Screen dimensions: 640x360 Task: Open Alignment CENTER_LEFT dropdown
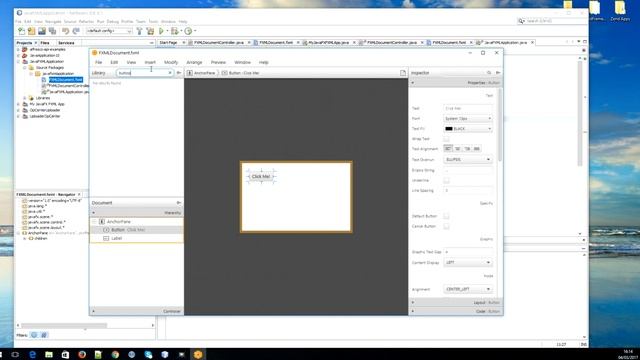468,289
